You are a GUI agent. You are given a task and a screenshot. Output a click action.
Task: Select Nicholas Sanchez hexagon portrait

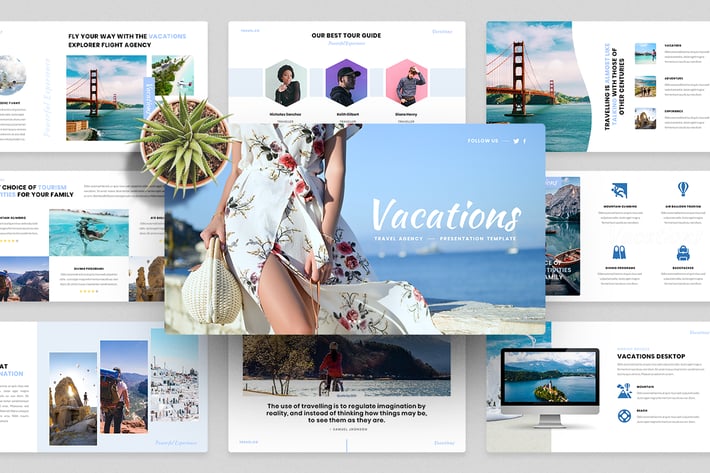coord(286,82)
